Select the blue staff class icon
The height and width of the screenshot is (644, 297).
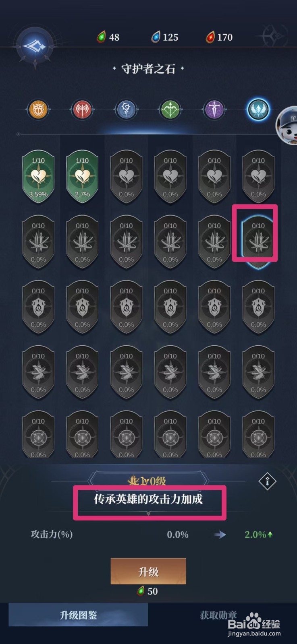(126, 109)
